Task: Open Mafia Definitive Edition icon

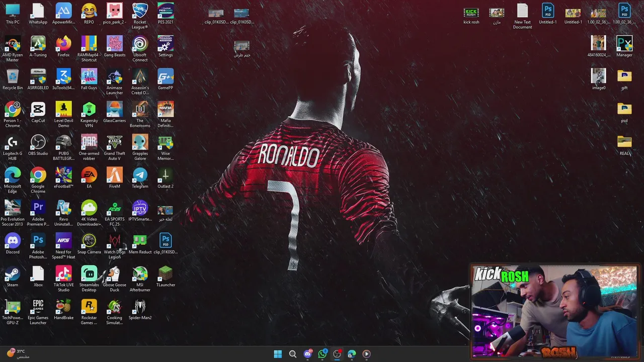Action: pos(166,115)
